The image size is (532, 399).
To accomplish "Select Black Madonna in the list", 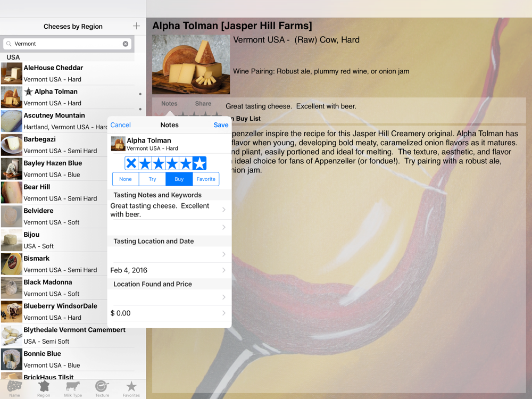I will 54,288.
